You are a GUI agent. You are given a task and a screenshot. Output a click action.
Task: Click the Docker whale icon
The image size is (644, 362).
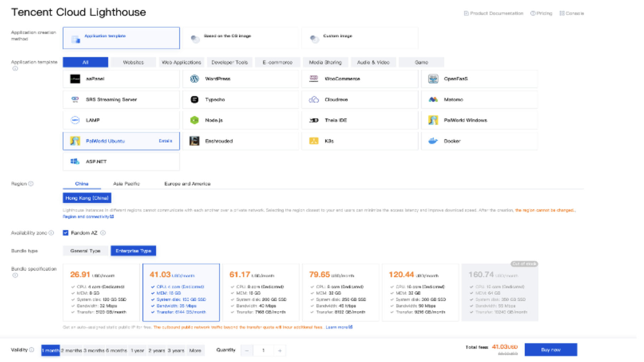tap(433, 141)
